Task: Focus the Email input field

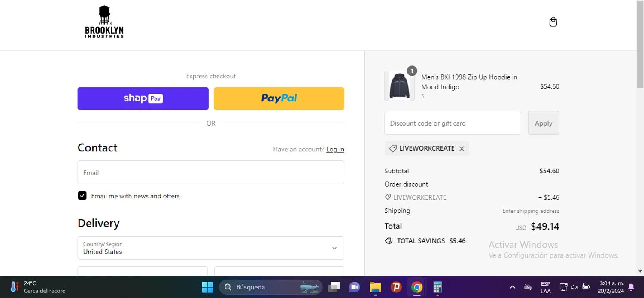Action: (x=211, y=172)
